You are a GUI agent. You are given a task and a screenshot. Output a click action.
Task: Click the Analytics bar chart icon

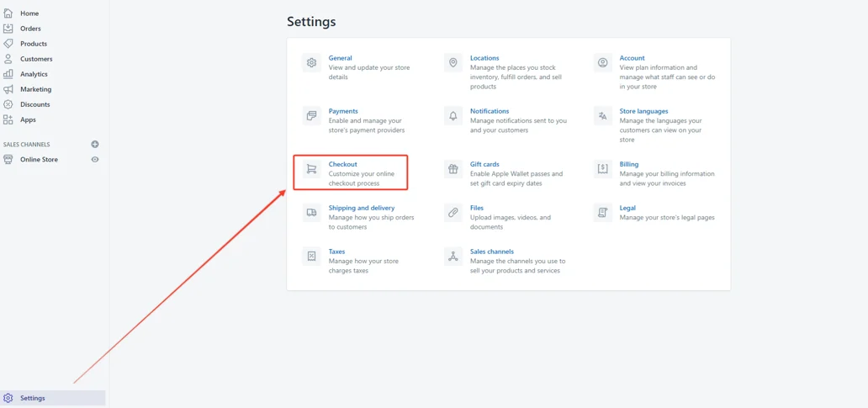(x=8, y=74)
